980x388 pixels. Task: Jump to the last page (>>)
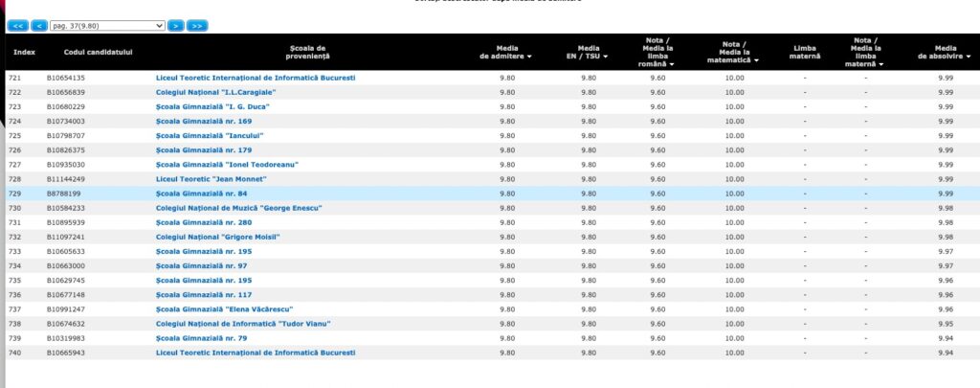click(197, 25)
